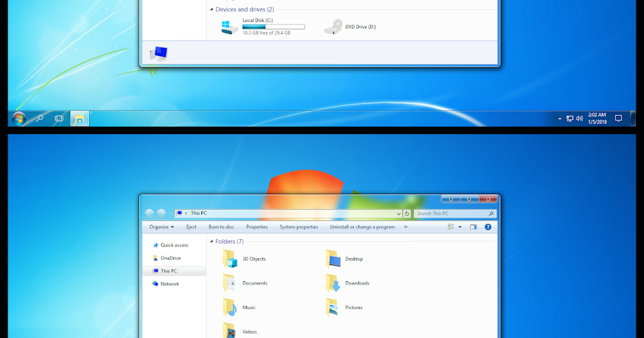Viewport: 644px width, 338px height.
Task: Open the address bar history dropdown
Action: (x=399, y=214)
